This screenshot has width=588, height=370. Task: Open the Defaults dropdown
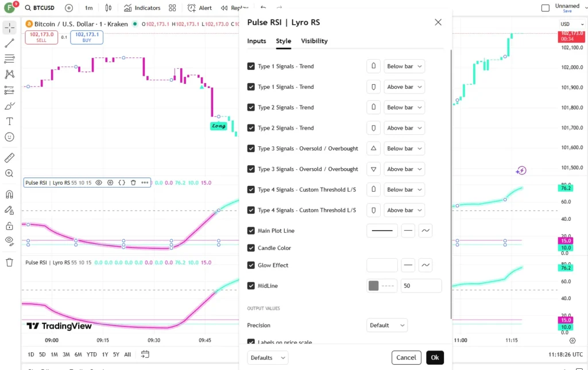click(268, 357)
